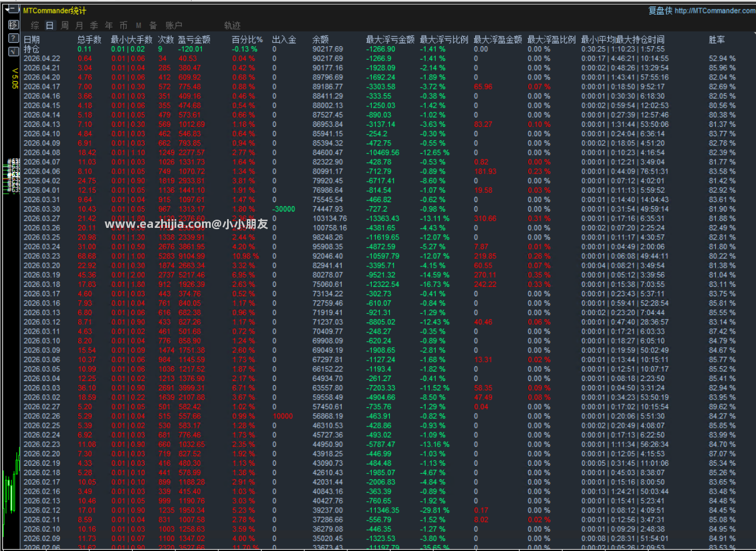This screenshot has width=756, height=551.
Task: Open the 账户 (account) tab
Action: (174, 25)
